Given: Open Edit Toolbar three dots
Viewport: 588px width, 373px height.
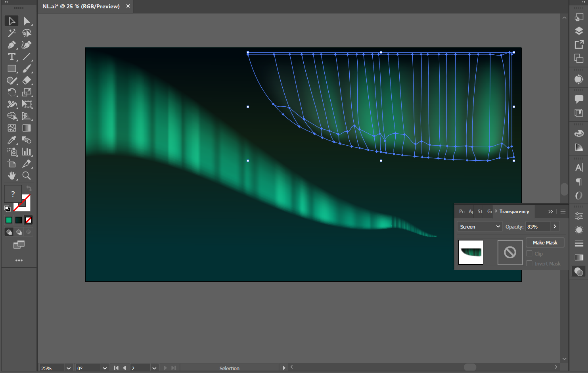Looking at the screenshot, I should coord(19,260).
